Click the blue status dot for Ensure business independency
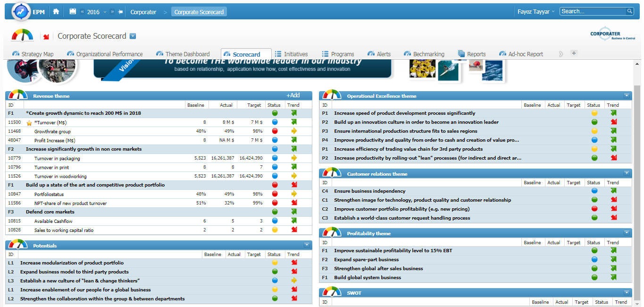 coord(594,191)
